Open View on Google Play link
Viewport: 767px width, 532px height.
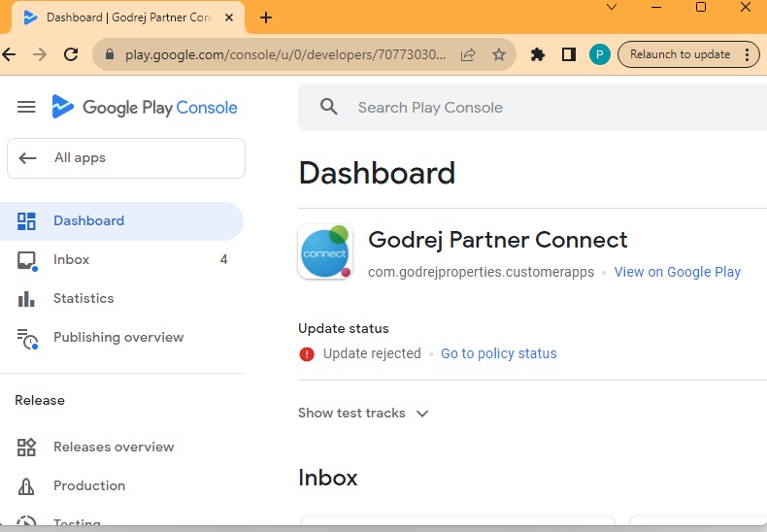[x=677, y=273]
